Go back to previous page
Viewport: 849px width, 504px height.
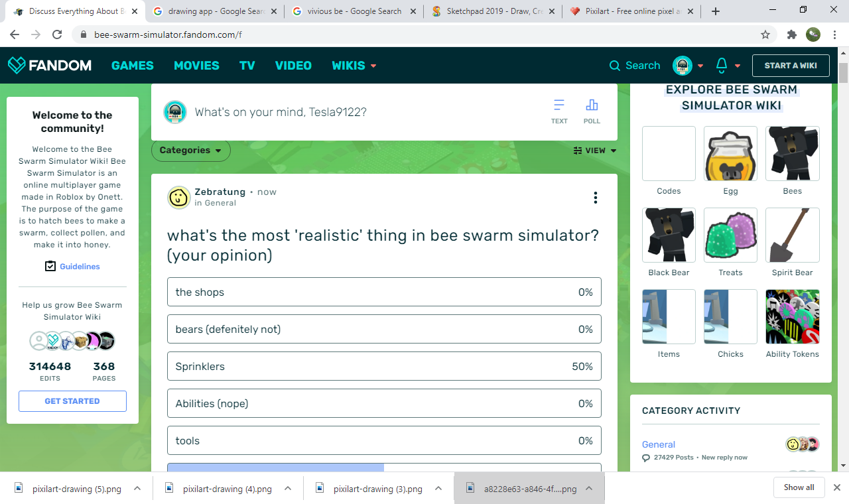[x=15, y=34]
